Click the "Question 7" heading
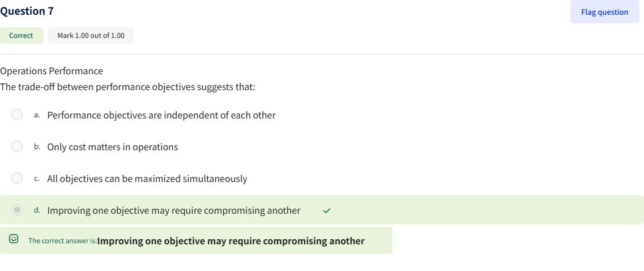Viewport: 644px width, 271px height. click(x=28, y=11)
